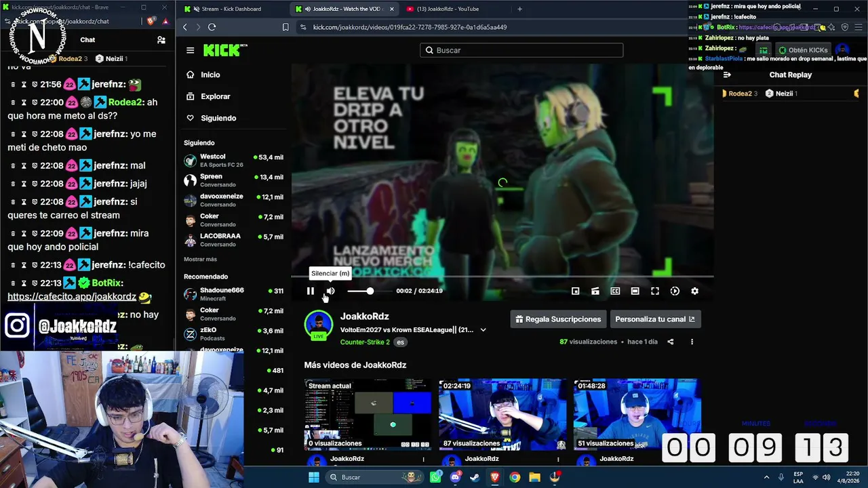Seek on the video progress bar

point(502,277)
